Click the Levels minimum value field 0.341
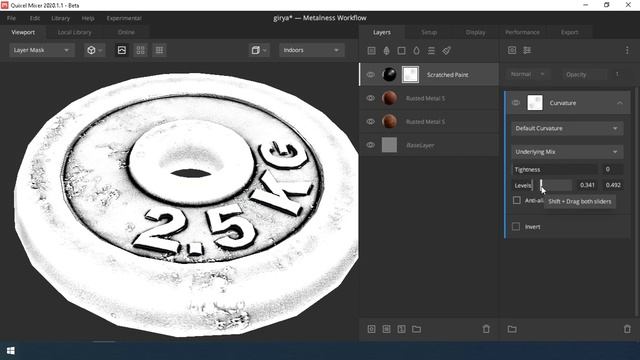Screen dimensions: 640x360 point(587,185)
